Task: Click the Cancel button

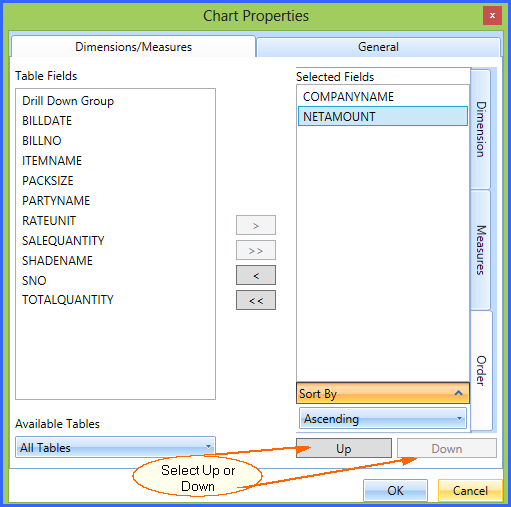Action: (470, 490)
